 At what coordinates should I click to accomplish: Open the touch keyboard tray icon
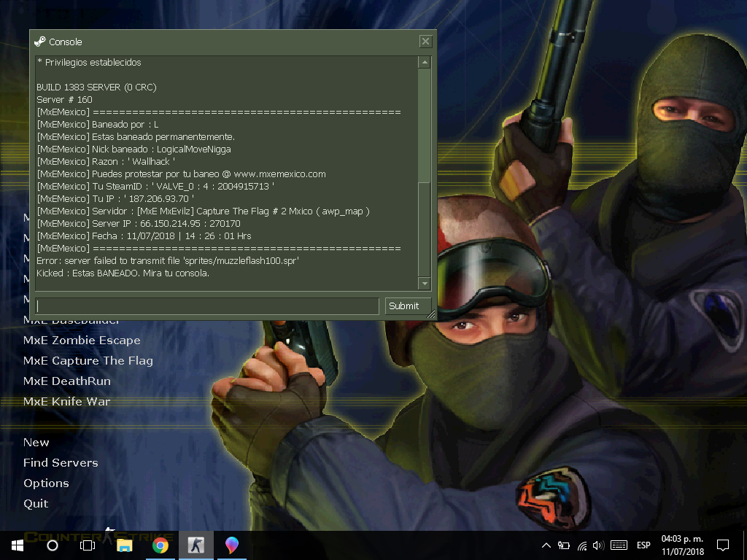[x=619, y=545]
